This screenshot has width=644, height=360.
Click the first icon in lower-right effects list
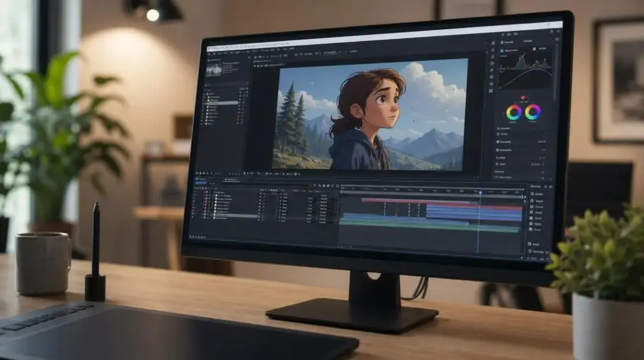point(532,194)
